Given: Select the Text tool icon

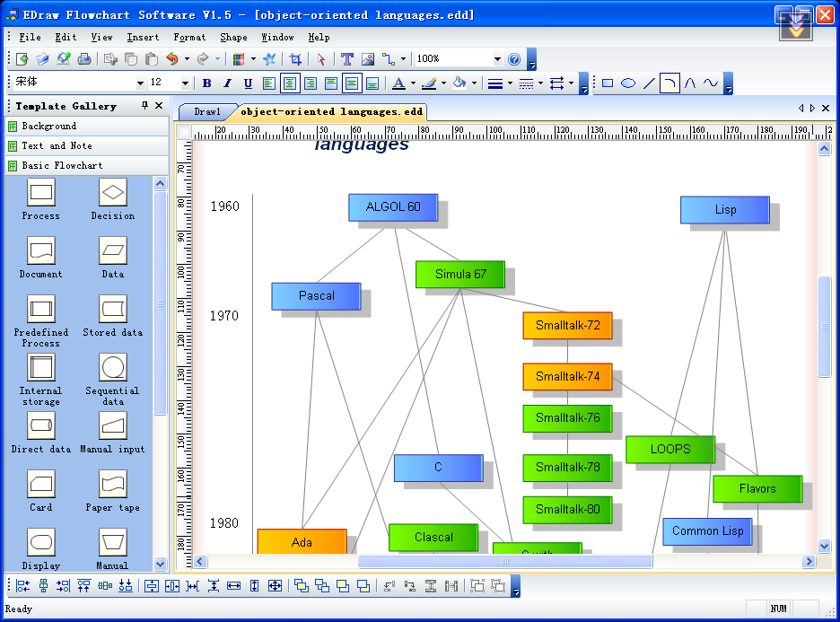Looking at the screenshot, I should coord(347,59).
